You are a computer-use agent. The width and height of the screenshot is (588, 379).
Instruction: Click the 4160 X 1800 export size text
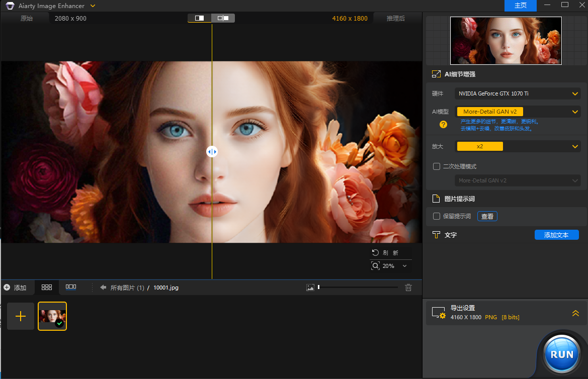[466, 317]
